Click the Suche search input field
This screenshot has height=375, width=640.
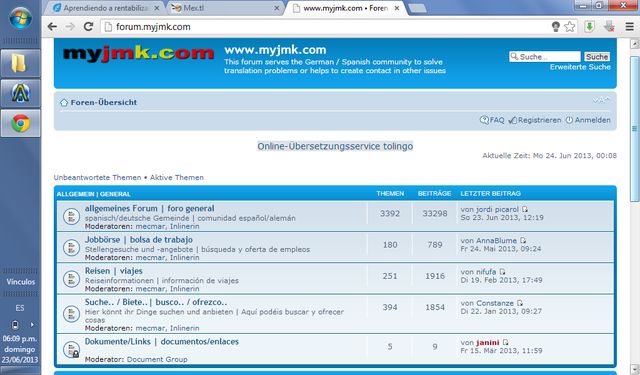544,57
